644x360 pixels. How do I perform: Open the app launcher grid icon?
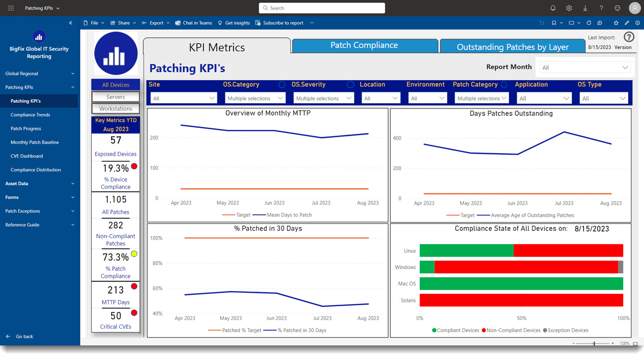click(11, 8)
